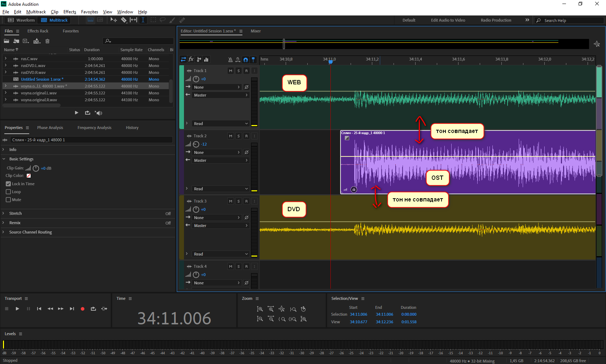The image size is (606, 364).
Task: Click the Import File icon in Files panel
Action: [16, 41]
